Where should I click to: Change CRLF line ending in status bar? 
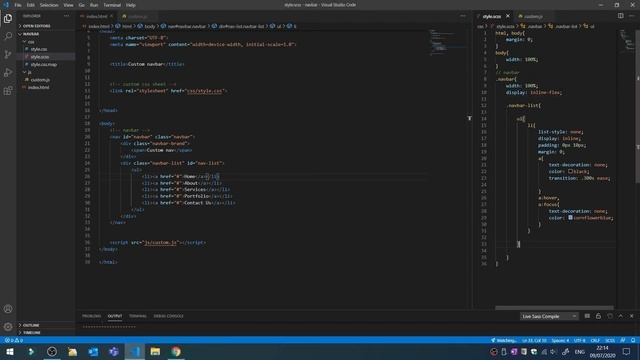pos(595,340)
